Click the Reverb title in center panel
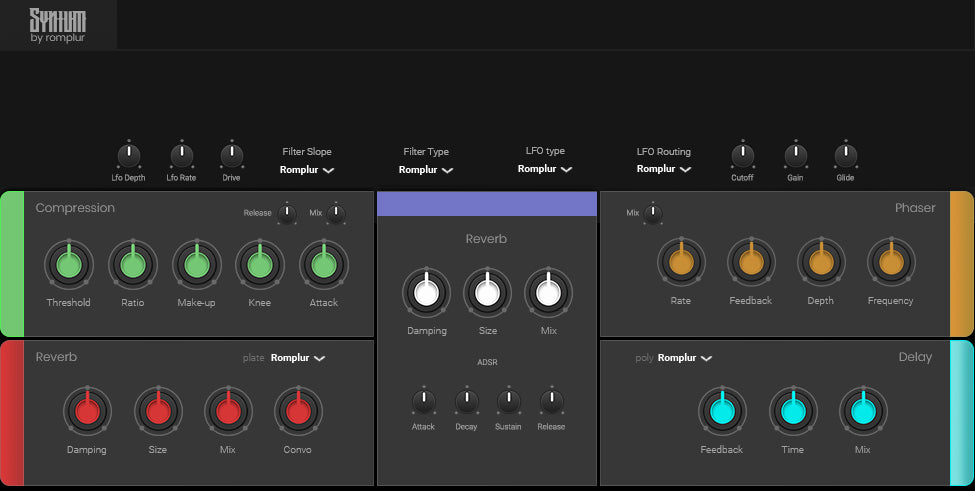975x491 pixels. click(486, 239)
